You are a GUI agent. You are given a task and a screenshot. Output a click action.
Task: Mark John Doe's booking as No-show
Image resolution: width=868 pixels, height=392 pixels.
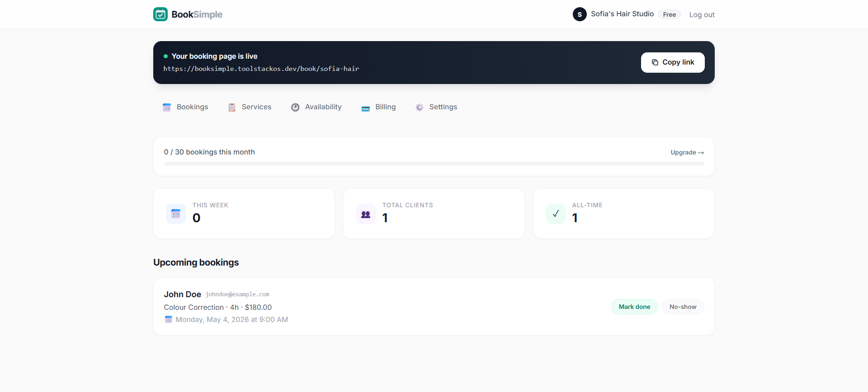pos(683,307)
